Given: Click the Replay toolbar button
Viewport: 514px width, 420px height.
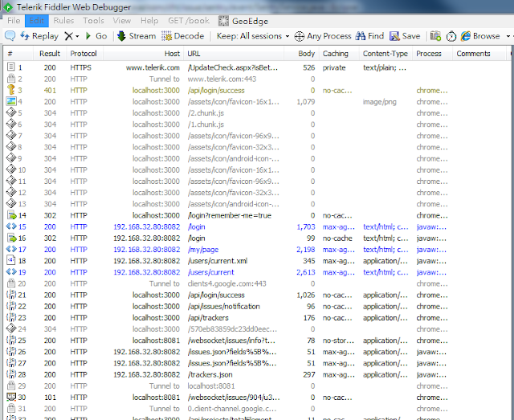Looking at the screenshot, I should [39, 36].
